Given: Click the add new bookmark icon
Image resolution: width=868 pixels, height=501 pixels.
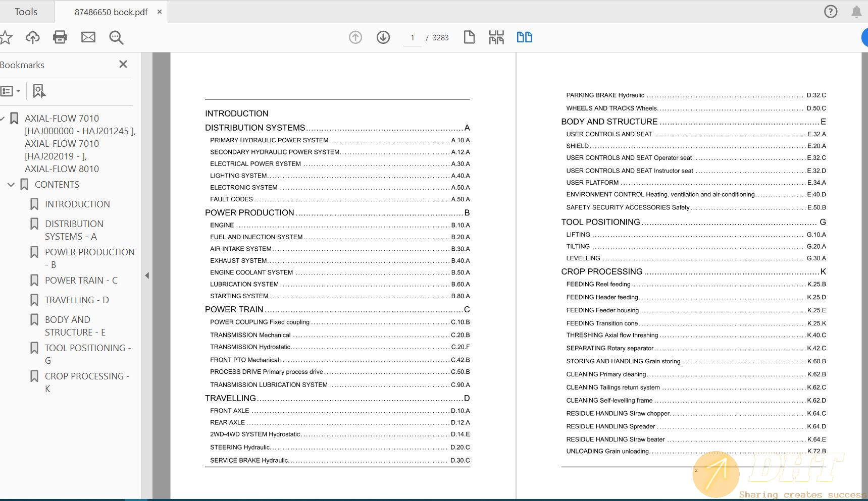Looking at the screenshot, I should (39, 91).
